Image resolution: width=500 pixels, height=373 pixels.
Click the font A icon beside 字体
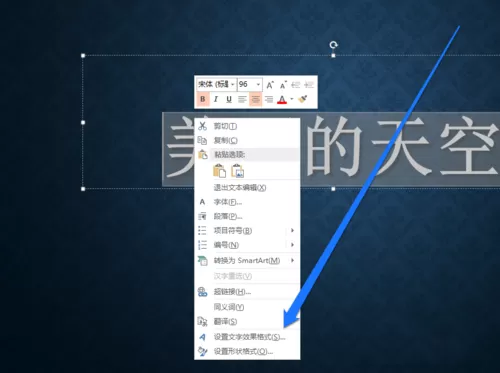(x=202, y=202)
